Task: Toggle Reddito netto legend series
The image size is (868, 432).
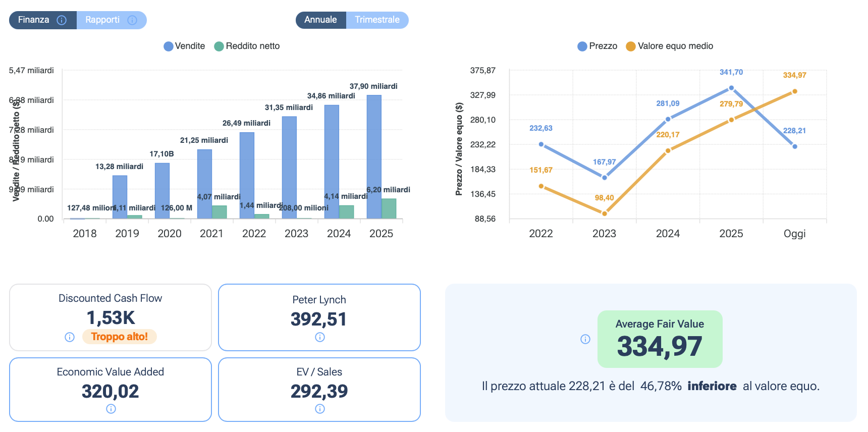Action: pyautogui.click(x=247, y=46)
